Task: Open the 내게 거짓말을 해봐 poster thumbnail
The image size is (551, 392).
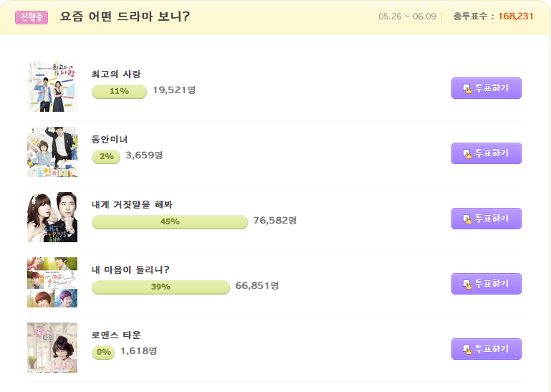Action: click(x=52, y=217)
